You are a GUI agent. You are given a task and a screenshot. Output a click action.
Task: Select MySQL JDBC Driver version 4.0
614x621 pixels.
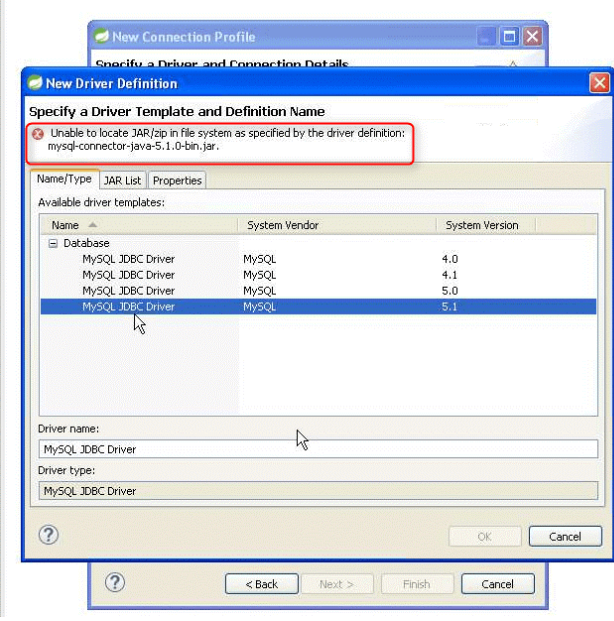point(318,259)
